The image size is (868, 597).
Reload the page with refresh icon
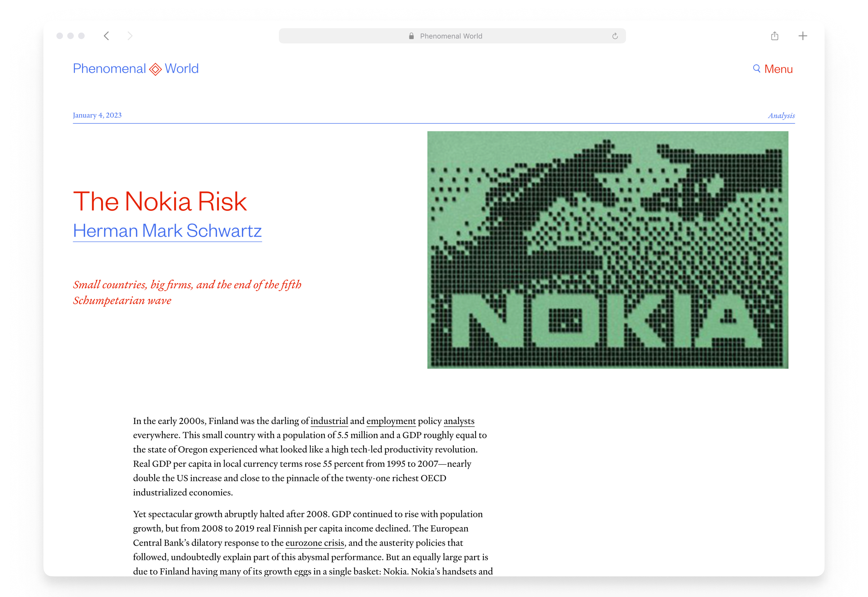tap(615, 36)
